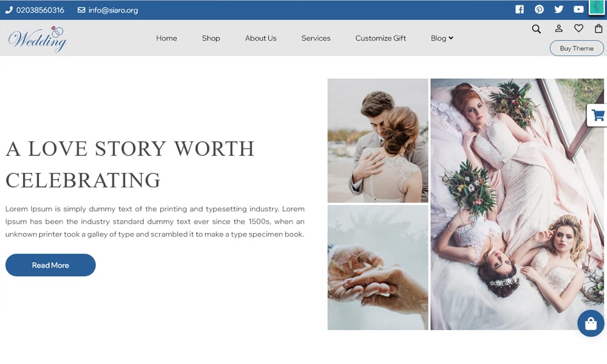The height and width of the screenshot is (364, 607).
Task: Click the search magnifier icon
Action: pos(536,29)
